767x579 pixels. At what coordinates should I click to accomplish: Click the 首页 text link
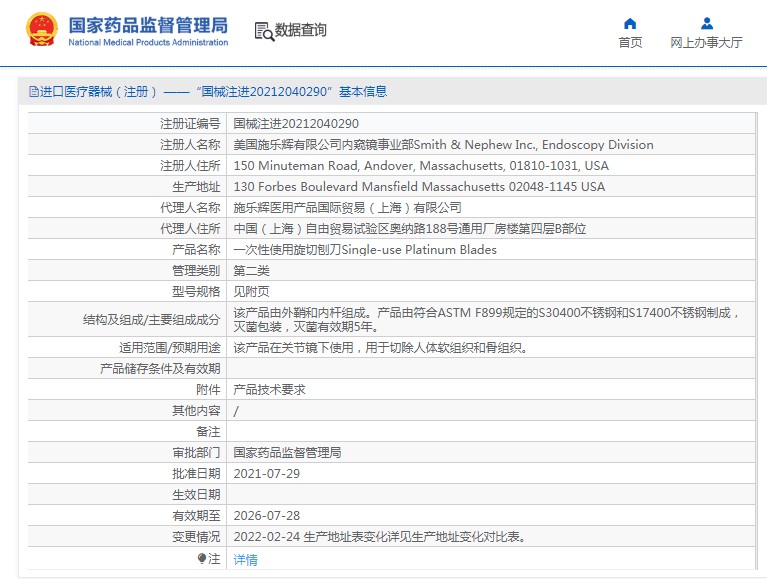(630, 43)
